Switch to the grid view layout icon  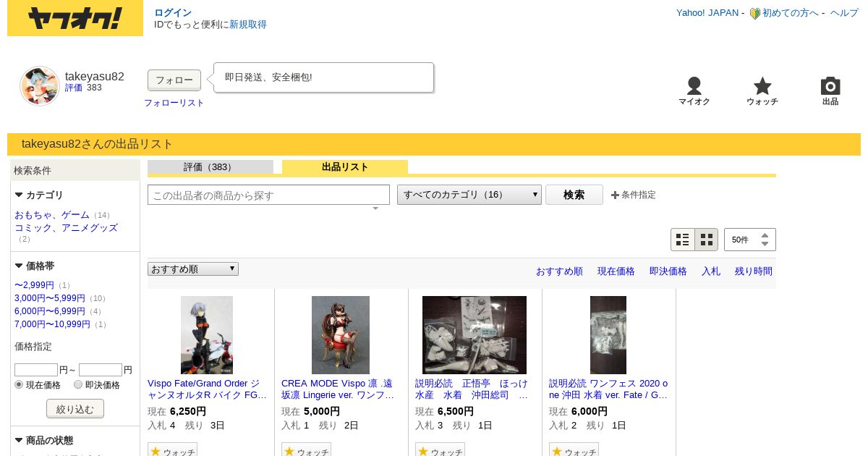[x=707, y=240]
